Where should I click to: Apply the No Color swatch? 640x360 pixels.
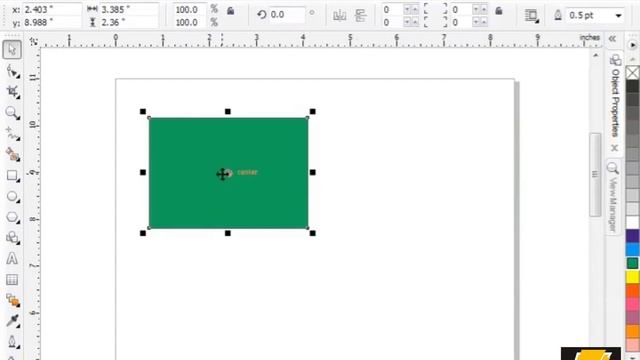click(633, 73)
